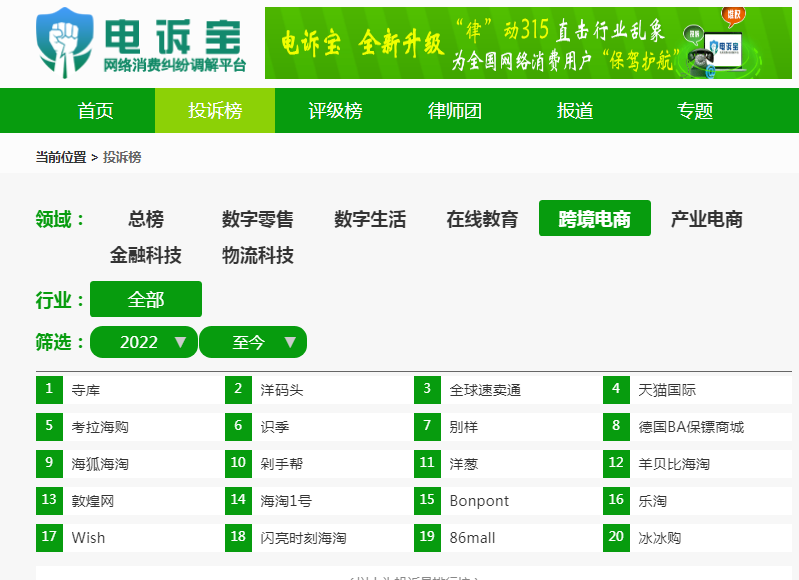Select the 投诉榜 navigation tab
The height and width of the screenshot is (580, 799).
[x=215, y=111]
